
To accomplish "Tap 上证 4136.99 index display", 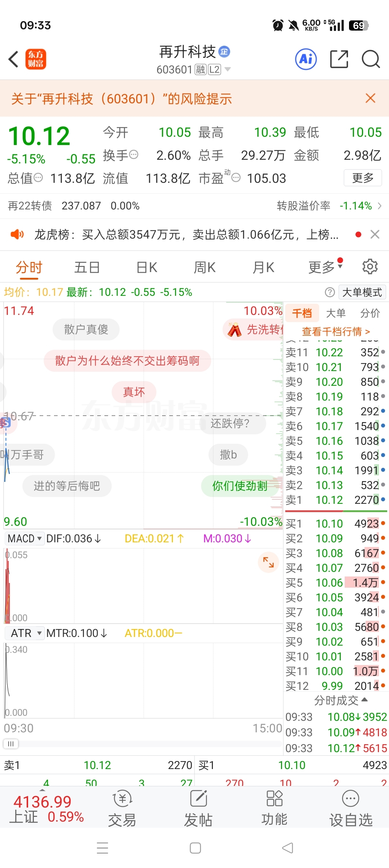I will (47, 809).
